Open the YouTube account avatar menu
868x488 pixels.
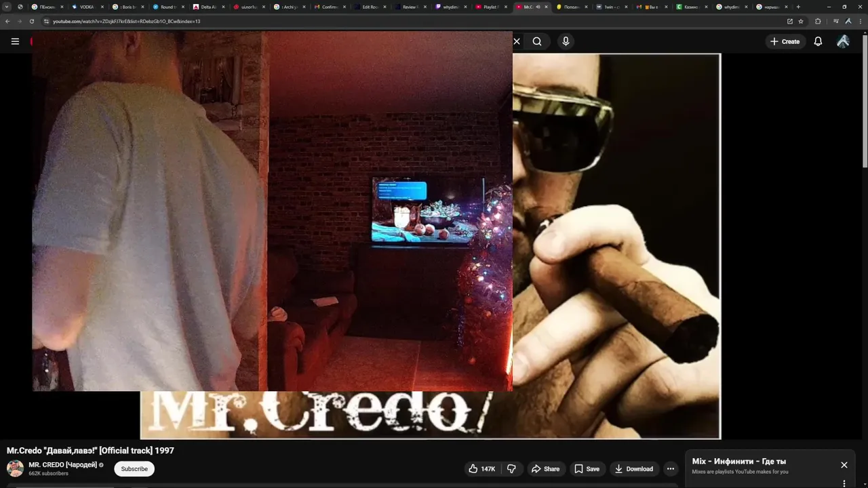[843, 41]
